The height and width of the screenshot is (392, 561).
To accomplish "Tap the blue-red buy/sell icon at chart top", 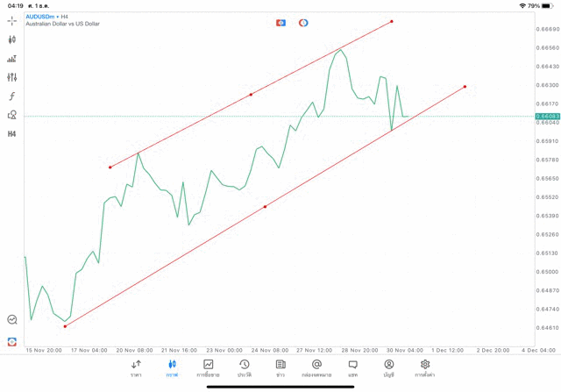I will coord(280,23).
